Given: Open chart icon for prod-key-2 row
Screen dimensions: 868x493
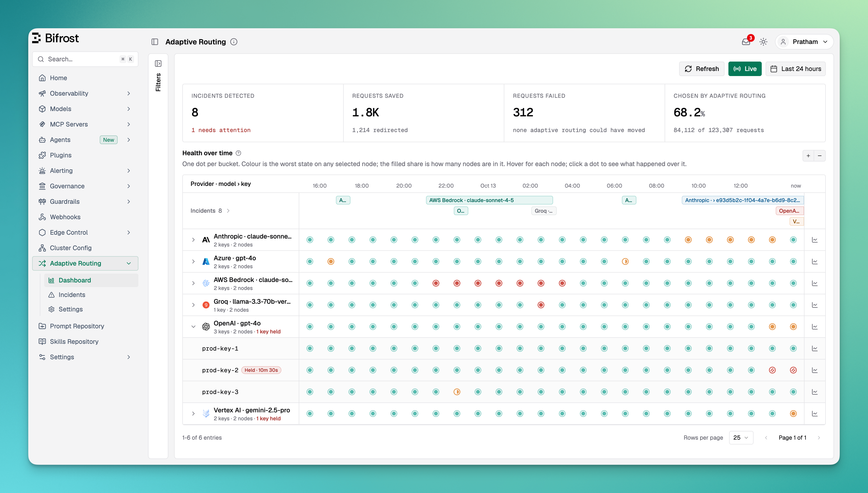Looking at the screenshot, I should [815, 370].
